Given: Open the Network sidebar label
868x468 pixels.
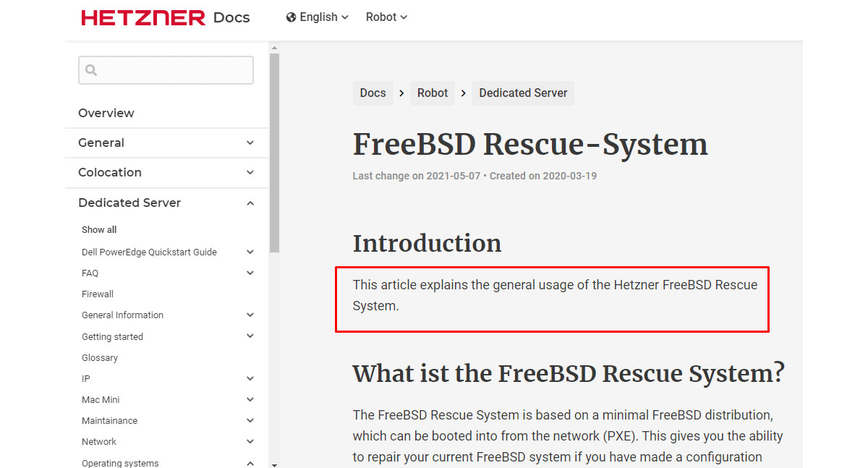Looking at the screenshot, I should [99, 442].
